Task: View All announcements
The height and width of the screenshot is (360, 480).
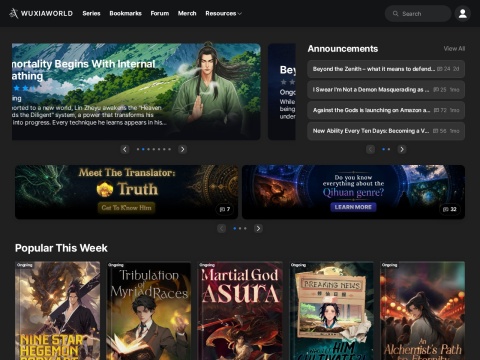Action: tap(454, 49)
